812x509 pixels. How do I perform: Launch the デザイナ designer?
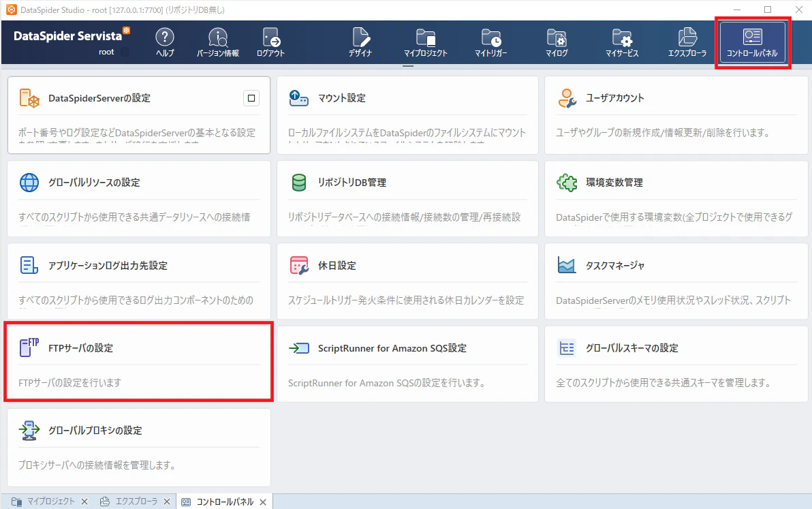[x=360, y=42]
